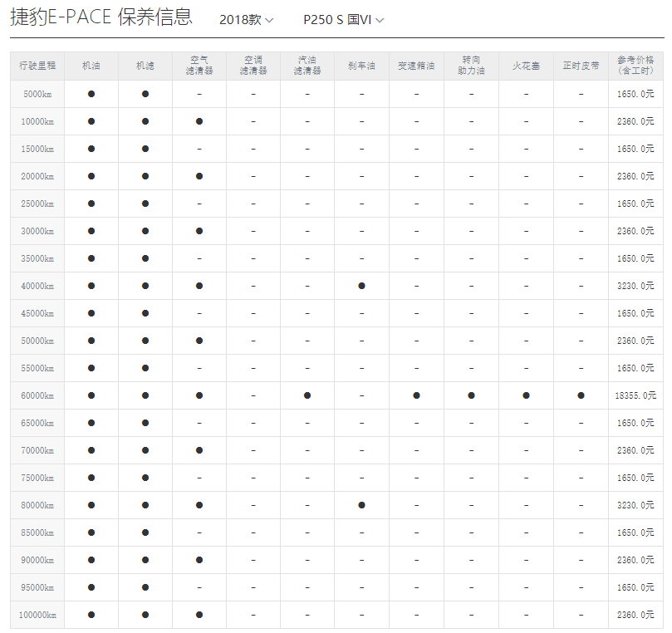Select the 35000km mileage cell
672x633 pixels.
pyautogui.click(x=37, y=258)
